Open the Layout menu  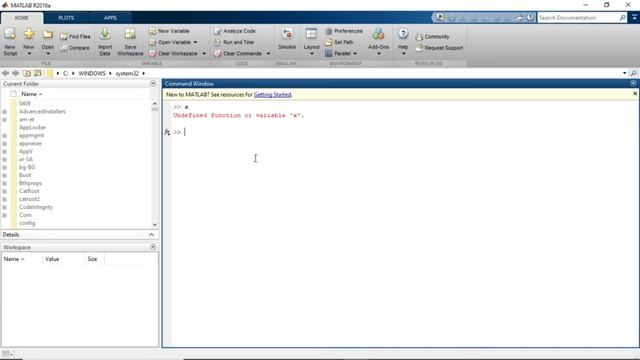pos(311,42)
